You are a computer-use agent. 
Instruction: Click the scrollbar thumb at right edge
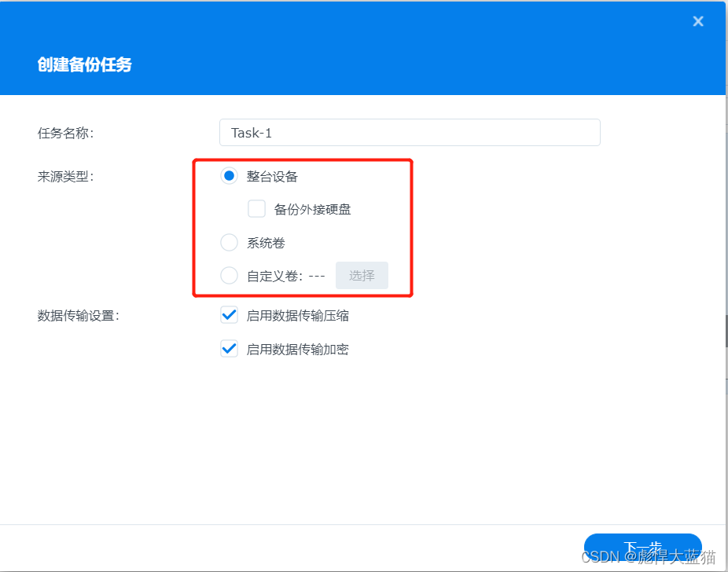[x=726, y=331]
